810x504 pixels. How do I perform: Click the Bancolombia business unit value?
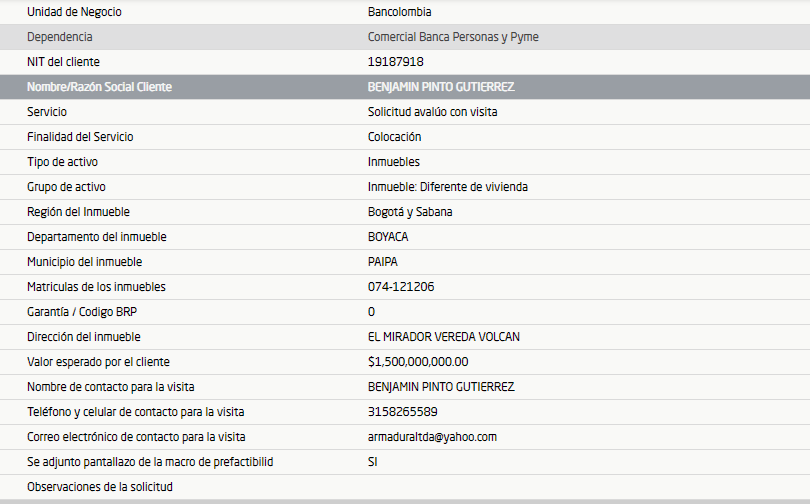click(401, 12)
